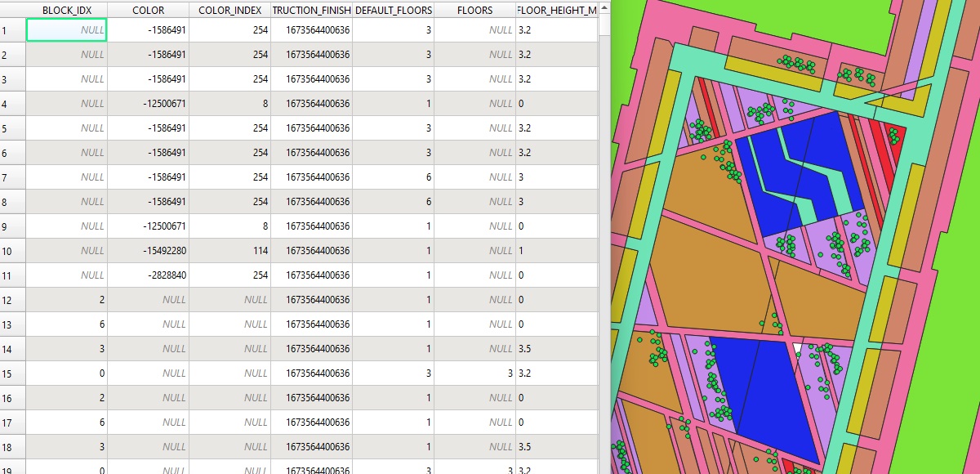Click the small white triangle on the map

pos(796,349)
